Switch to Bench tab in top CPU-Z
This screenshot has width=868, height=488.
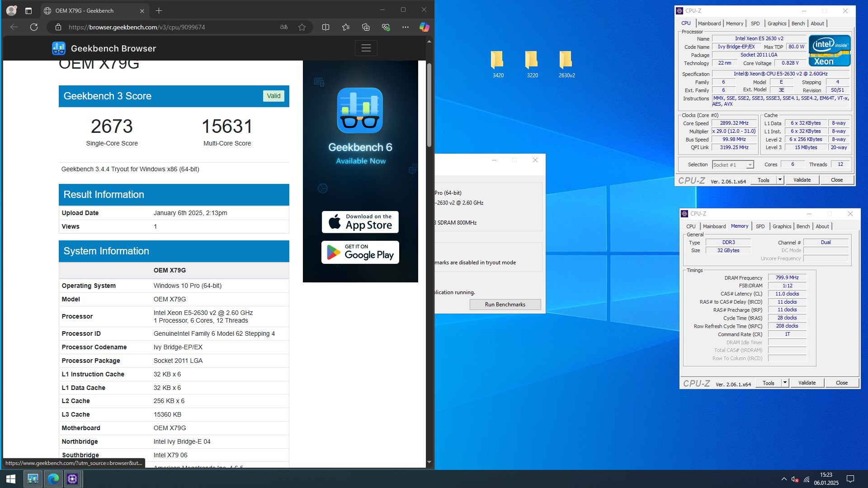[798, 23]
